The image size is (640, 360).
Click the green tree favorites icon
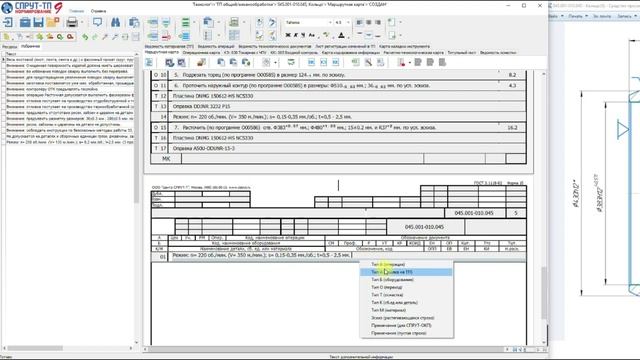tap(40, 37)
